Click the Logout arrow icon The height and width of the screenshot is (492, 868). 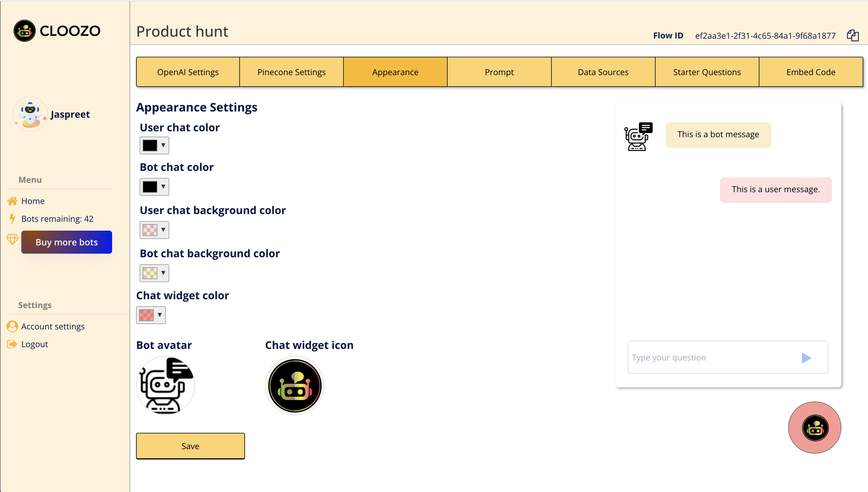tap(13, 344)
